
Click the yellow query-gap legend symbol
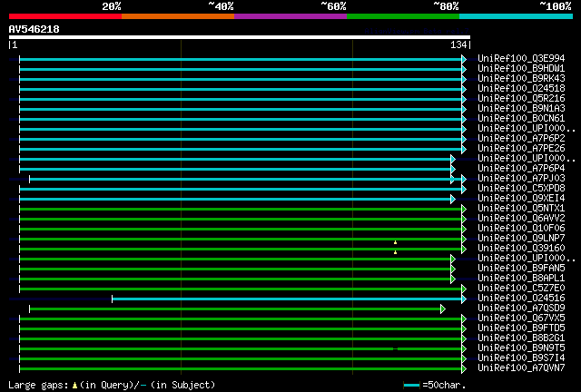tap(74, 386)
